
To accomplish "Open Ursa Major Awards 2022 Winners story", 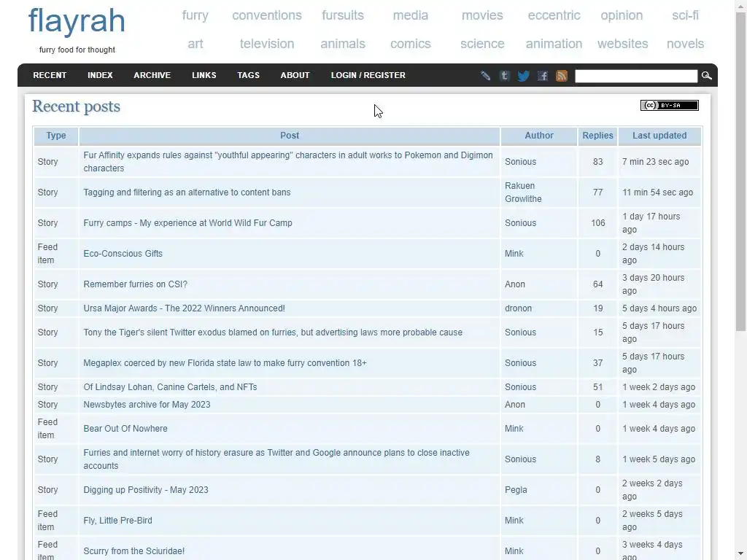I will click(184, 308).
